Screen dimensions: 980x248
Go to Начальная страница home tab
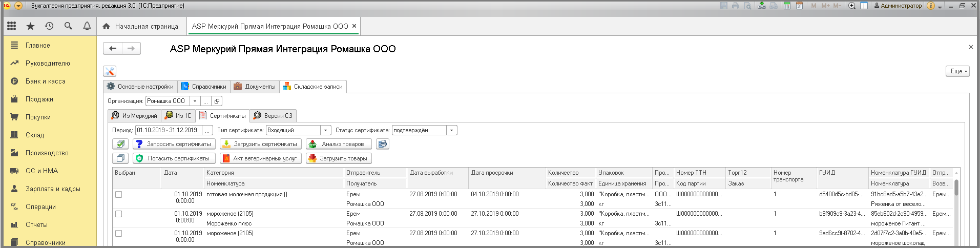point(141,26)
